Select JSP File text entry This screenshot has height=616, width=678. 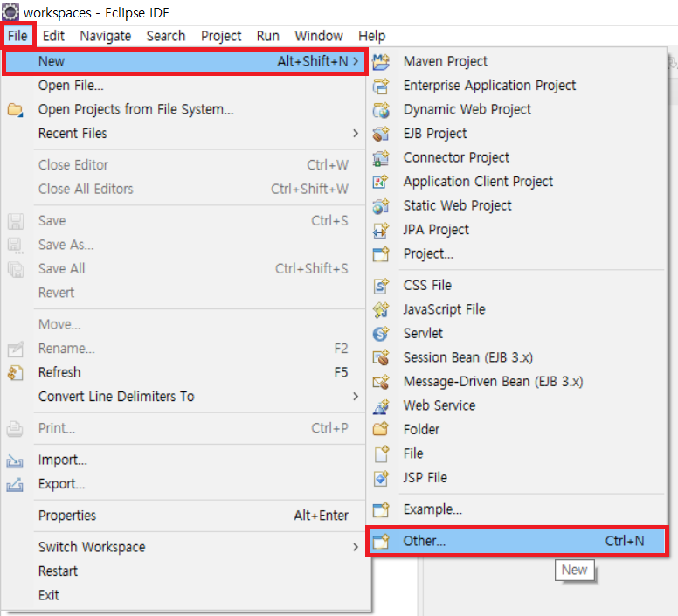point(425,478)
